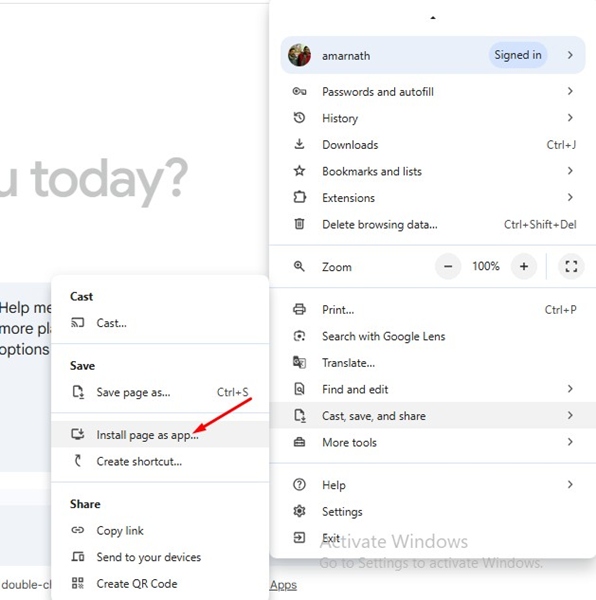Select Create QR Code option
This screenshot has width=596, height=600.
pyautogui.click(x=160, y=584)
